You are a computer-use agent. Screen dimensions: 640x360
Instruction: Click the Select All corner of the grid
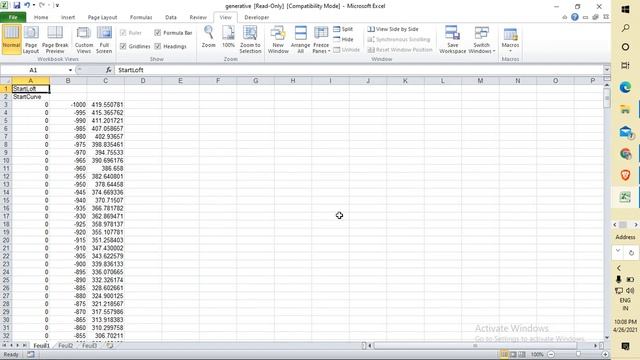6,81
